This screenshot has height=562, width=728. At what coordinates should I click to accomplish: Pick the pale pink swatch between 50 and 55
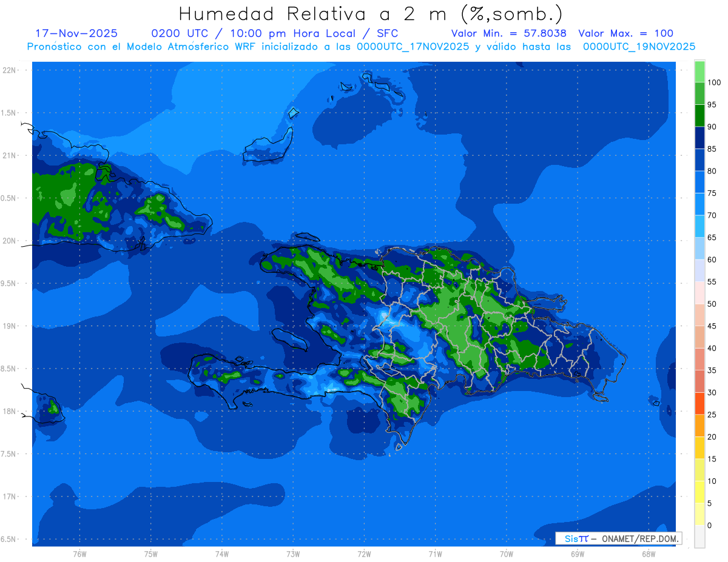pyautogui.click(x=699, y=293)
